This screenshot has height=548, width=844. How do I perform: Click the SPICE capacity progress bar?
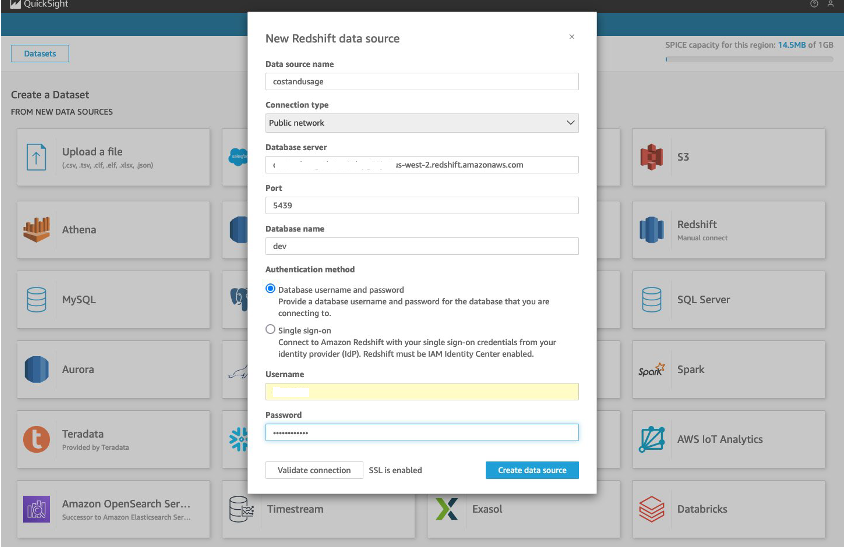tap(749, 59)
